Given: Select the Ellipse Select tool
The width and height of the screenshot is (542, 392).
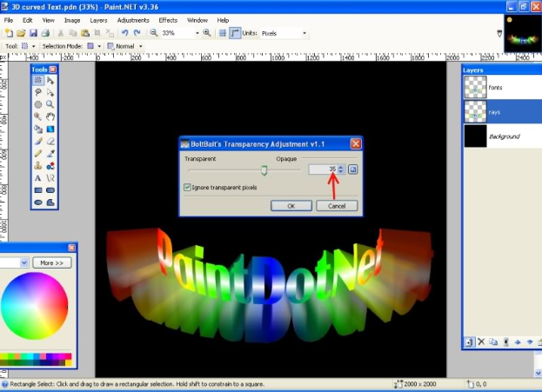Looking at the screenshot, I should [x=38, y=104].
